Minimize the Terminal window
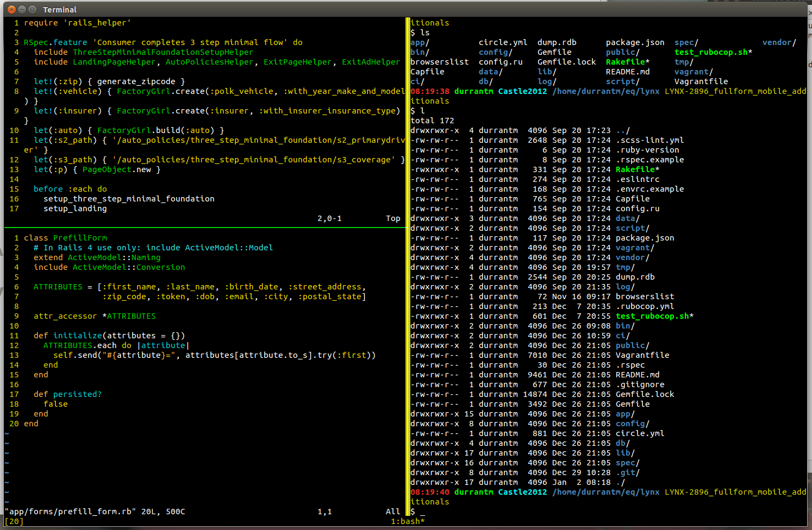This screenshot has width=812, height=530. pyautogui.click(x=21, y=9)
